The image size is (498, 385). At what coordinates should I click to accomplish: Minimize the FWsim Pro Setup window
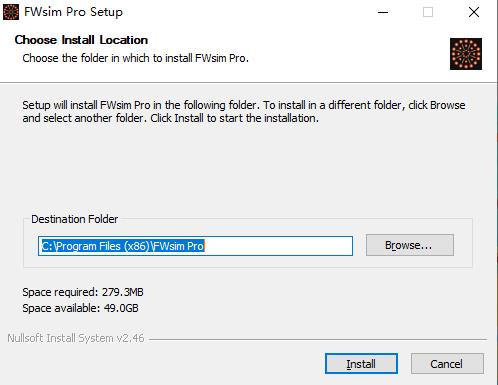(x=383, y=12)
